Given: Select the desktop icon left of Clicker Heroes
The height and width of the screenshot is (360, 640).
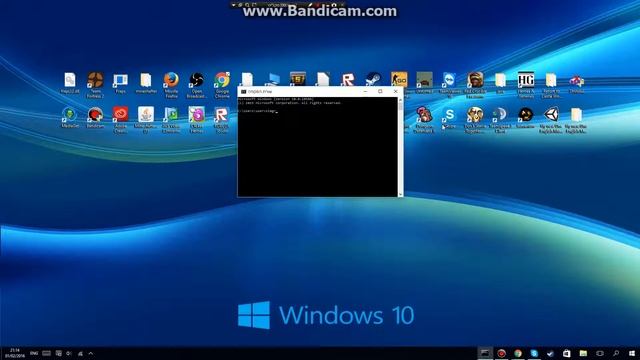Looking at the screenshot, I should (x=171, y=120).
